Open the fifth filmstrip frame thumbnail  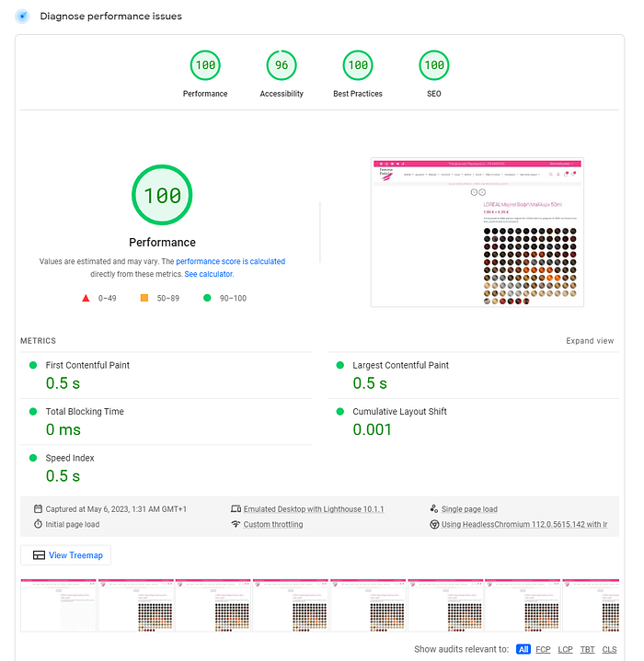pyautogui.click(x=368, y=605)
